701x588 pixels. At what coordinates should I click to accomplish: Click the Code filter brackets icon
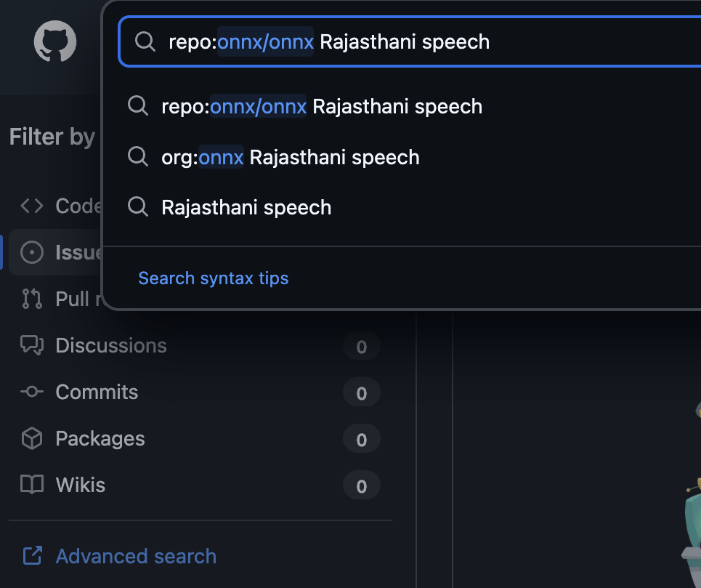32,206
